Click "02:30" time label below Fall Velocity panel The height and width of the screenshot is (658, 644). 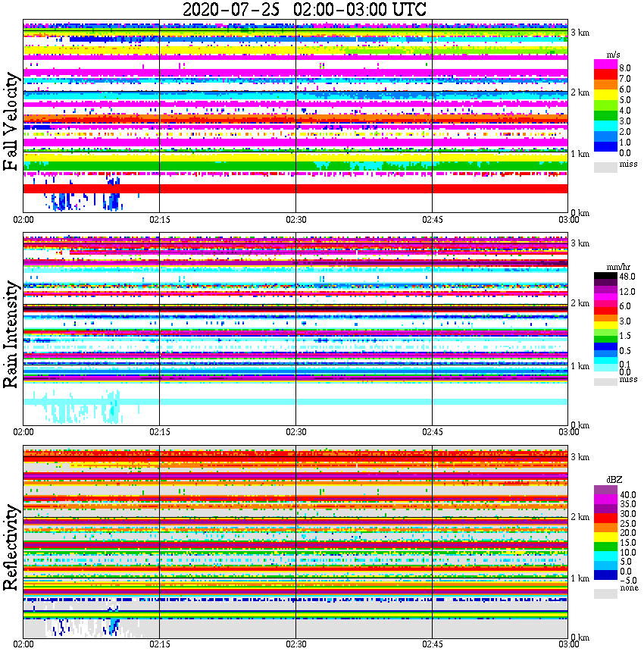[x=295, y=220]
